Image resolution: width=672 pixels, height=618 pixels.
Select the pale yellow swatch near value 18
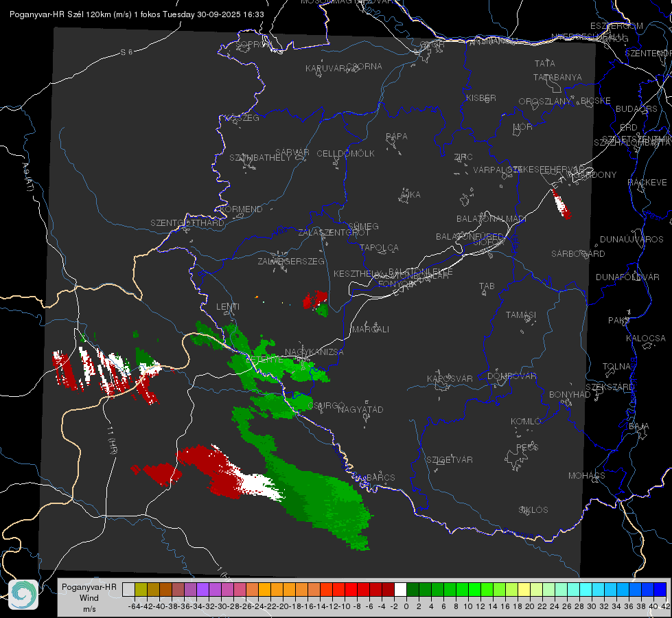click(524, 589)
